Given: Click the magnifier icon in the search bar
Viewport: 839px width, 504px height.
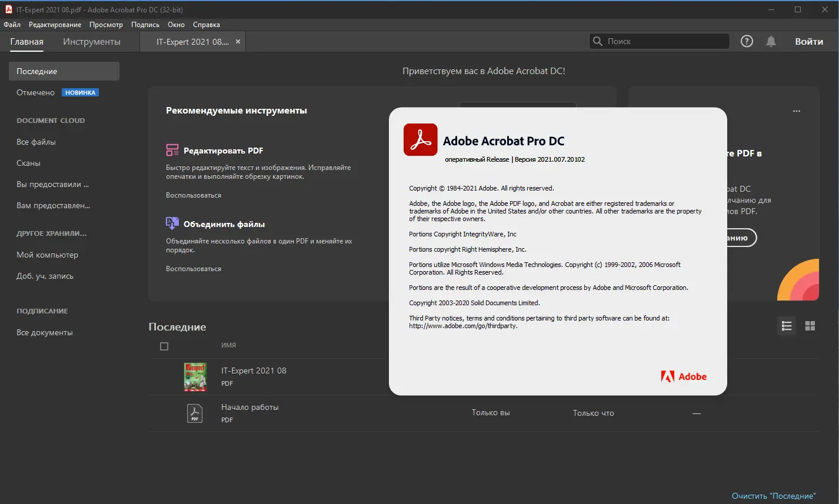Looking at the screenshot, I should click(x=597, y=41).
